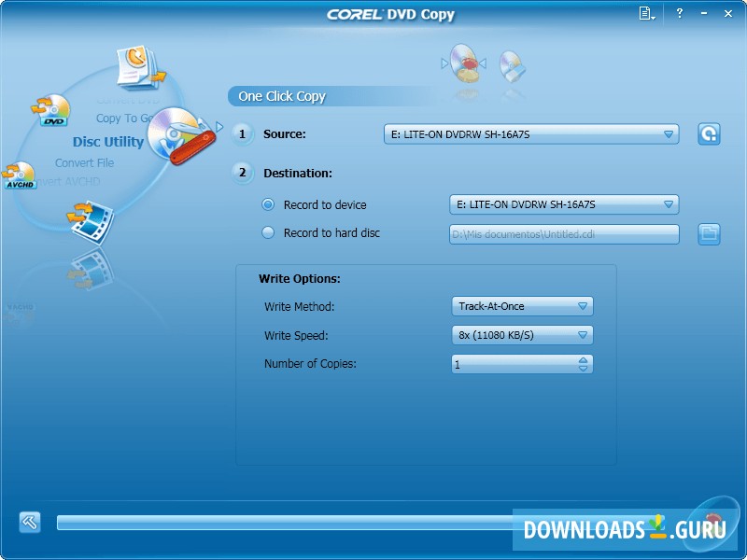Select the Record to device option
This screenshot has height=560, width=747.
pyautogui.click(x=268, y=204)
